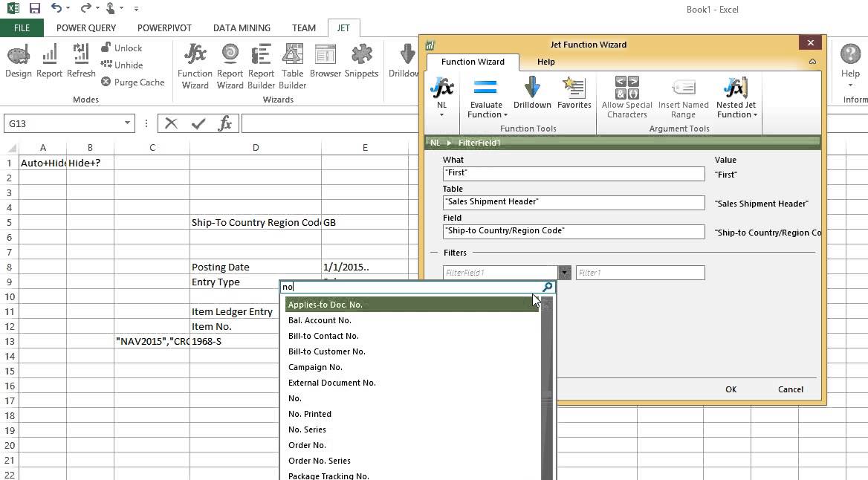868x480 pixels.
Task: Open the Table Builder
Action: 292,67
